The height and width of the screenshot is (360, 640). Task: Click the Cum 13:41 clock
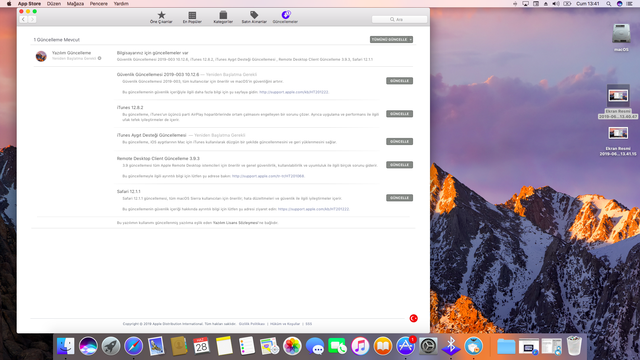pos(587,4)
